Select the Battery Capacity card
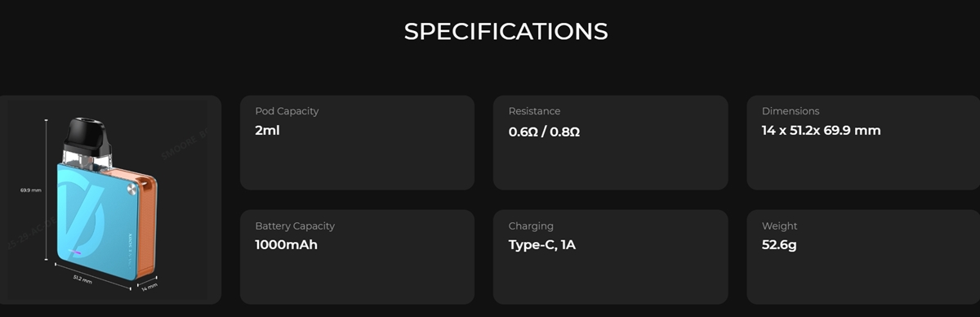This screenshot has width=980, height=317. pyautogui.click(x=357, y=257)
